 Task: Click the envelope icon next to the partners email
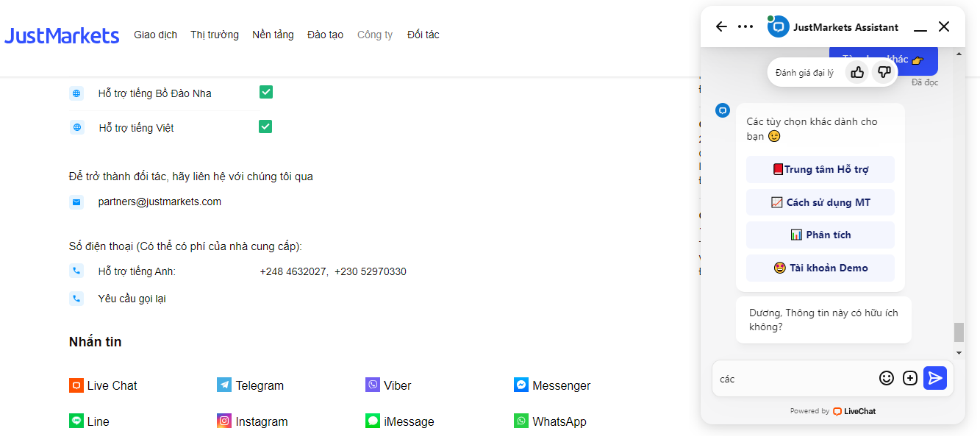click(x=76, y=202)
